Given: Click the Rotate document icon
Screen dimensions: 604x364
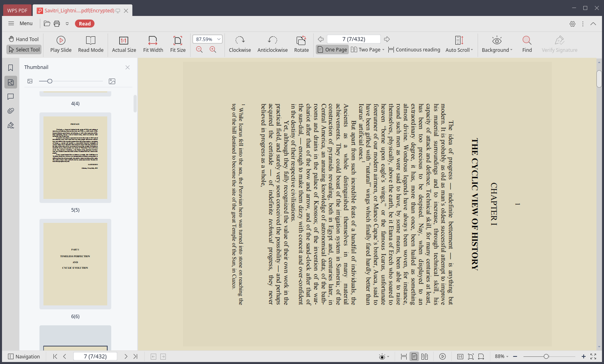Looking at the screenshot, I should pos(301,44).
